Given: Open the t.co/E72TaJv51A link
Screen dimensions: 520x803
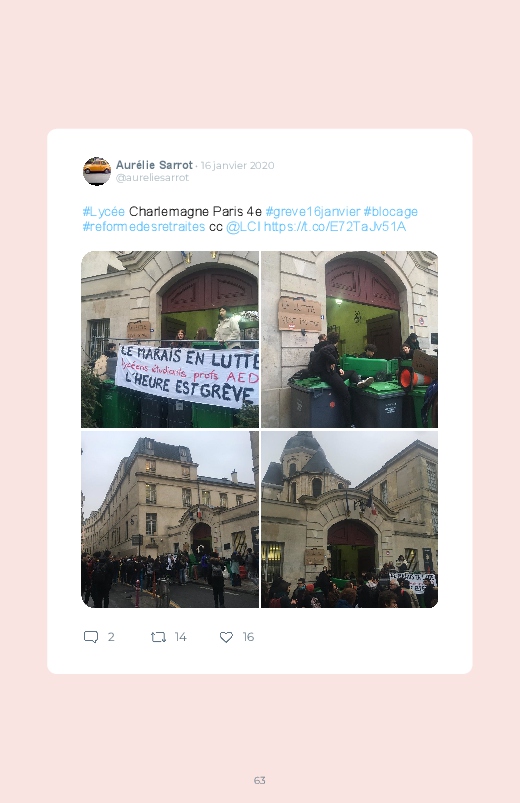Looking at the screenshot, I should tap(335, 226).
